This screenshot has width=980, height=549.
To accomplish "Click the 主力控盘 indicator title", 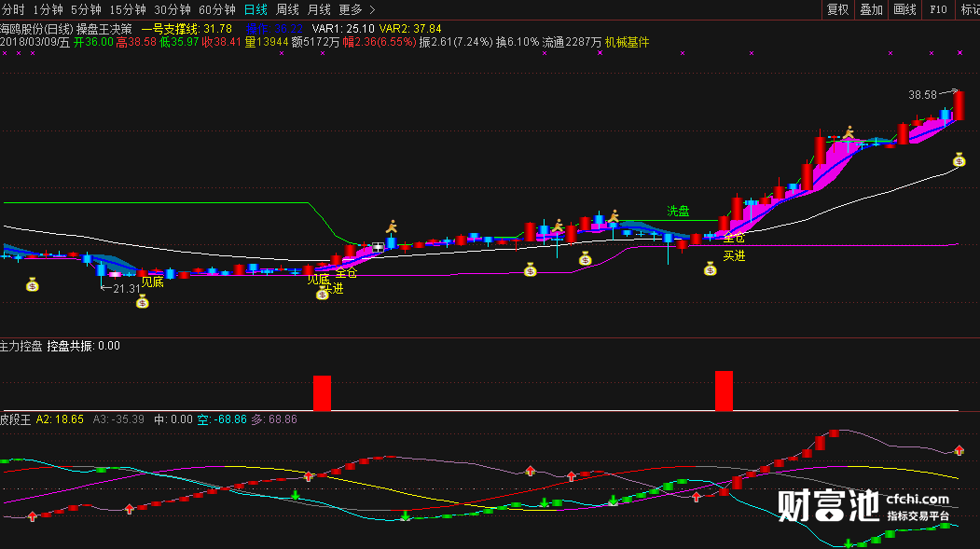I will (x=21, y=346).
